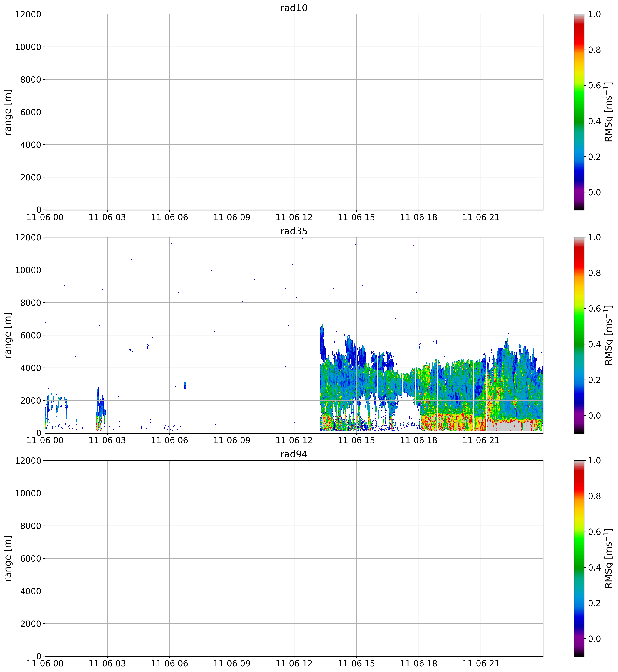Click the rad10 range [m] axis label
Screen dimensions: 618x672
point(8,112)
